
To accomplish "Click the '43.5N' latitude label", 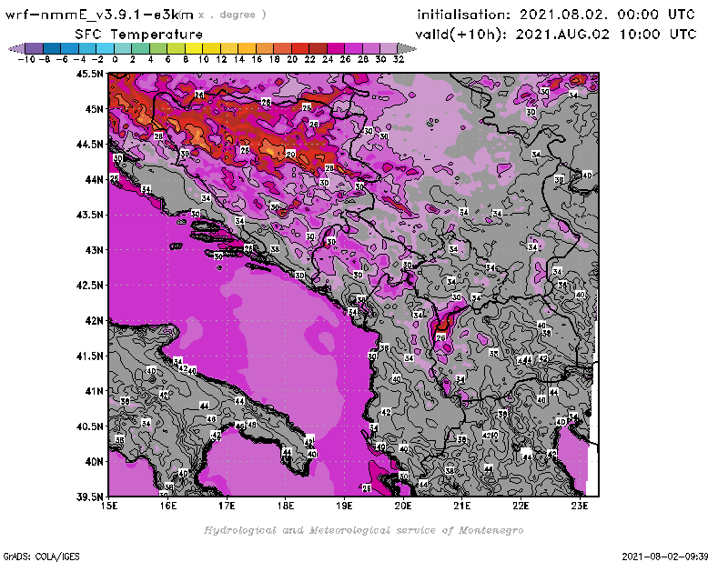I will [89, 215].
